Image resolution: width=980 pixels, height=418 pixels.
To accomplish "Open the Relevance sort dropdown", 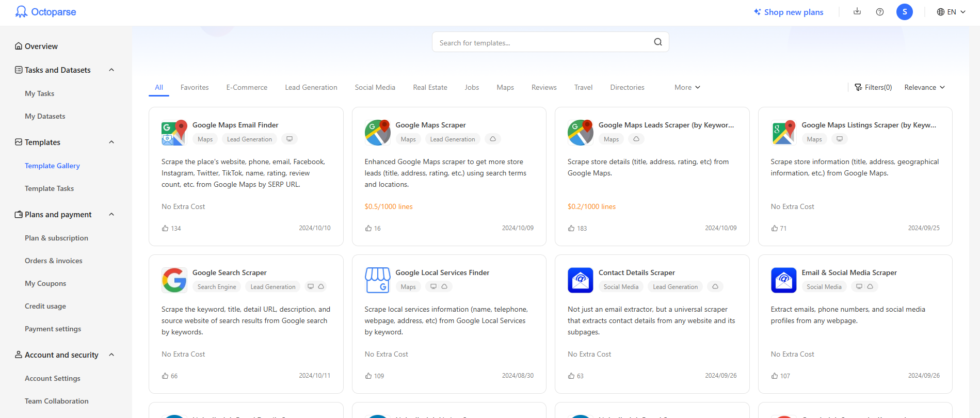I will 925,87.
